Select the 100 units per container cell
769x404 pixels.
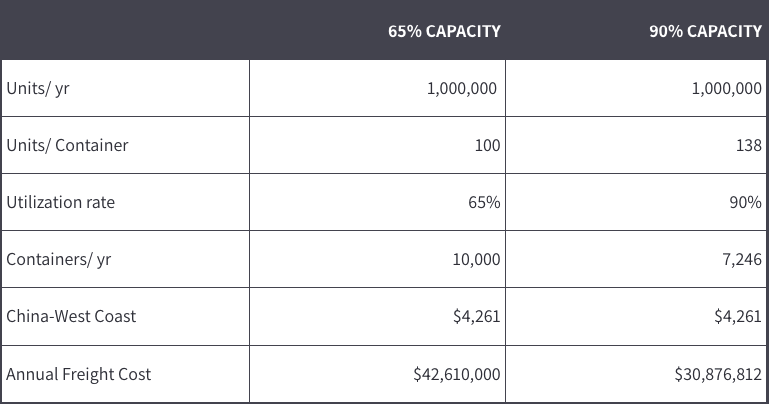[x=487, y=145]
